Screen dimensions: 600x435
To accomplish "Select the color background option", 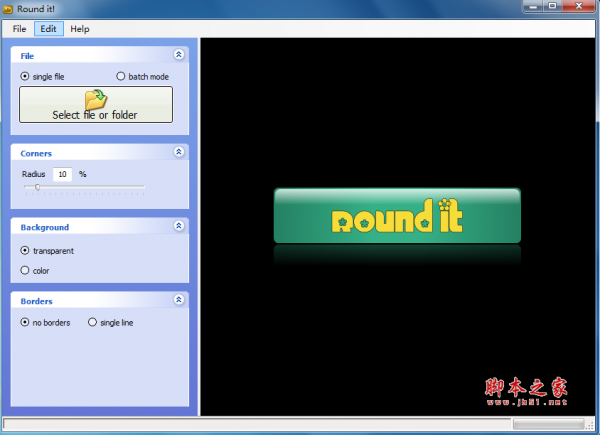I will pos(25,271).
